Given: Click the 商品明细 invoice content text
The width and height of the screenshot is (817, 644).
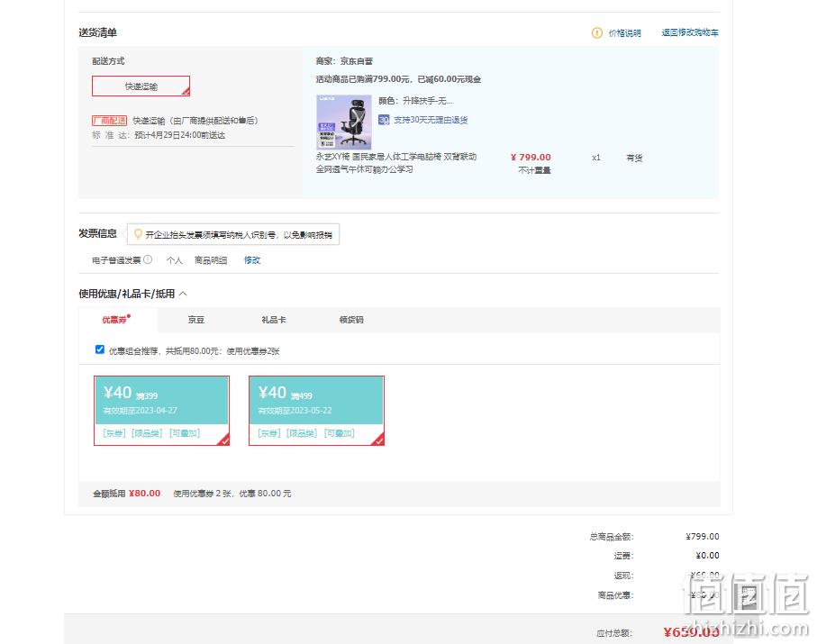Looking at the screenshot, I should pos(211,260).
